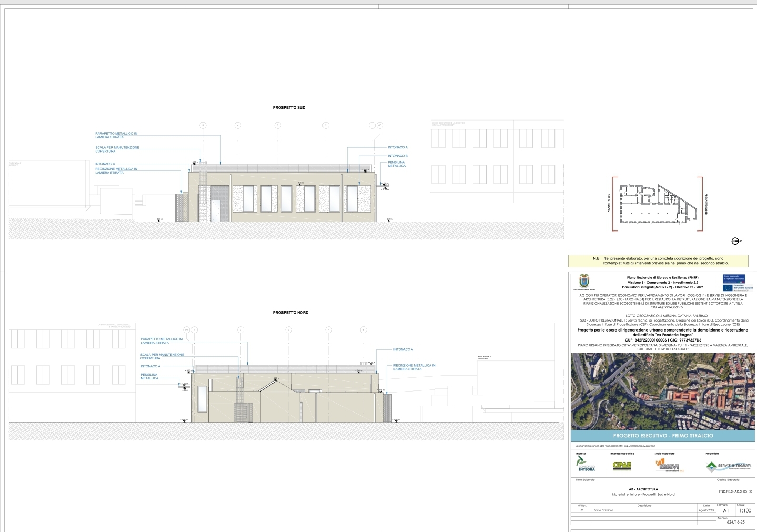Click the north arrow compass symbol
Screen dimensions: 757x532
pos(735,241)
